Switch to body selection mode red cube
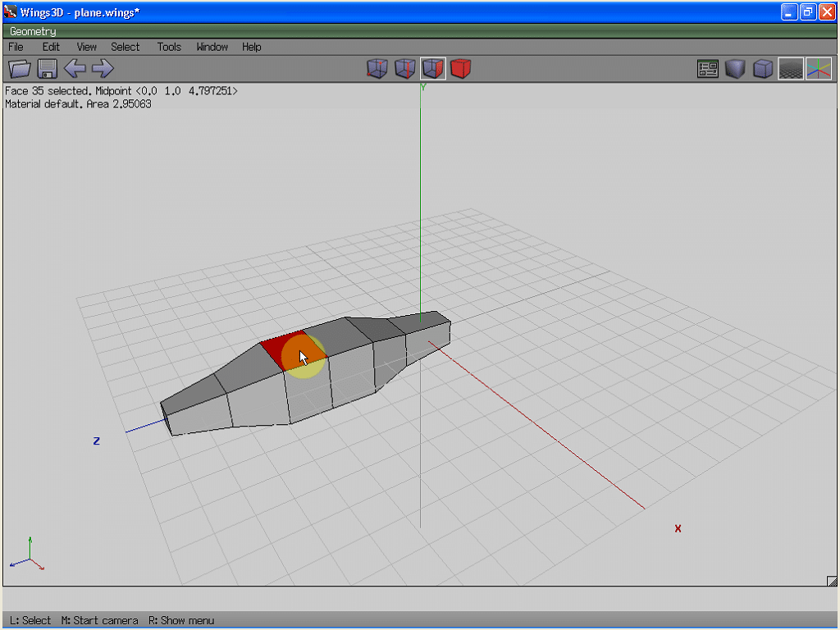Image resolution: width=840 pixels, height=630 pixels. tap(461, 69)
